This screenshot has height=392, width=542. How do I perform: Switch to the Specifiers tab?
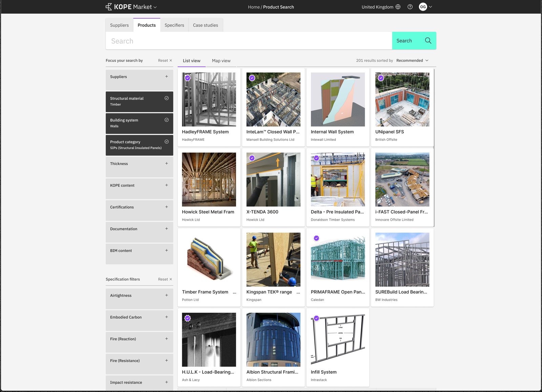(174, 25)
